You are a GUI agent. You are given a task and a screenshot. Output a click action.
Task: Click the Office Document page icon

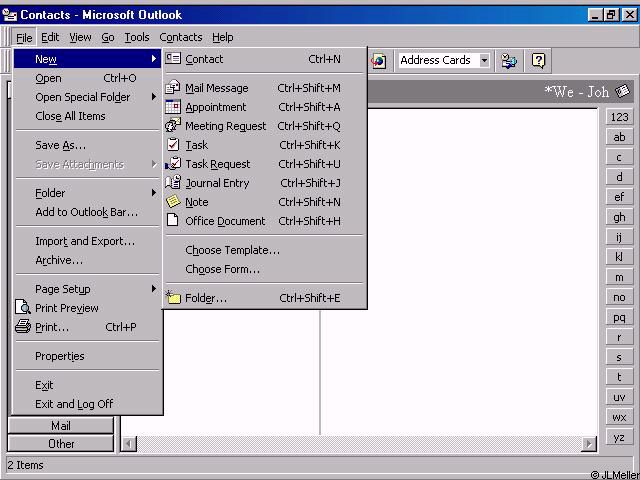tap(173, 220)
